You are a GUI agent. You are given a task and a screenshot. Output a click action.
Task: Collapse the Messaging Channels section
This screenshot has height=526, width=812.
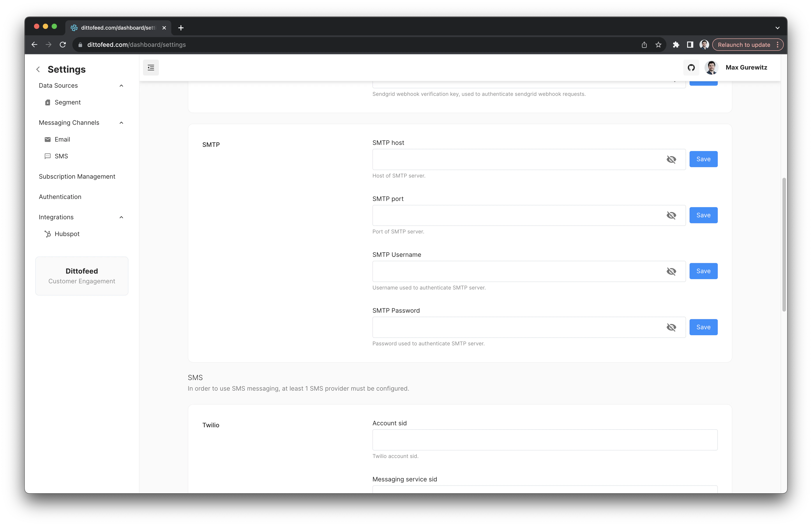(121, 123)
